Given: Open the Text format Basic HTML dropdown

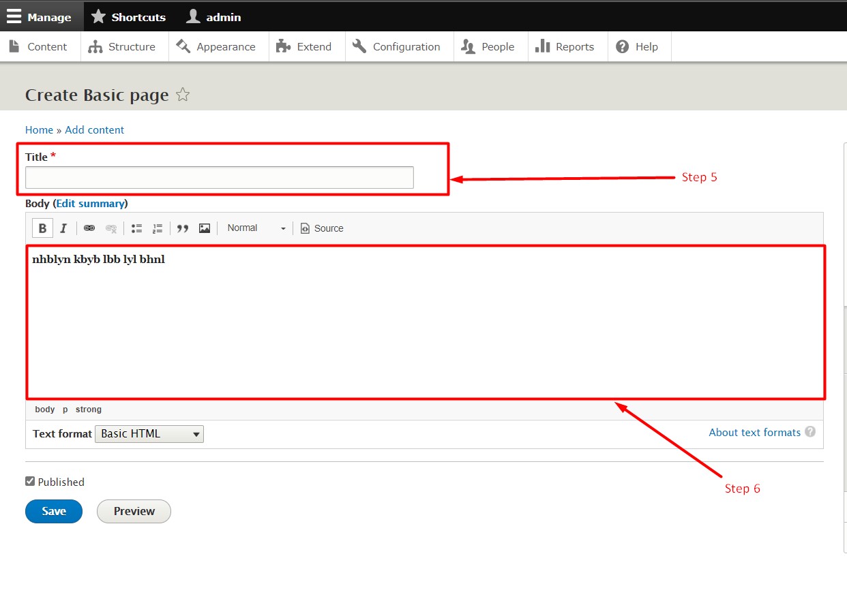Looking at the screenshot, I should 149,434.
